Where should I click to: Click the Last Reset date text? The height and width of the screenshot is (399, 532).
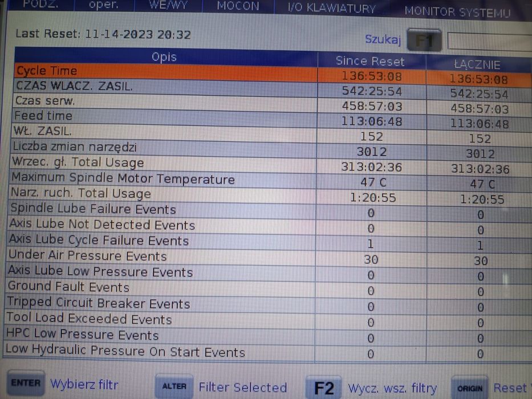103,34
